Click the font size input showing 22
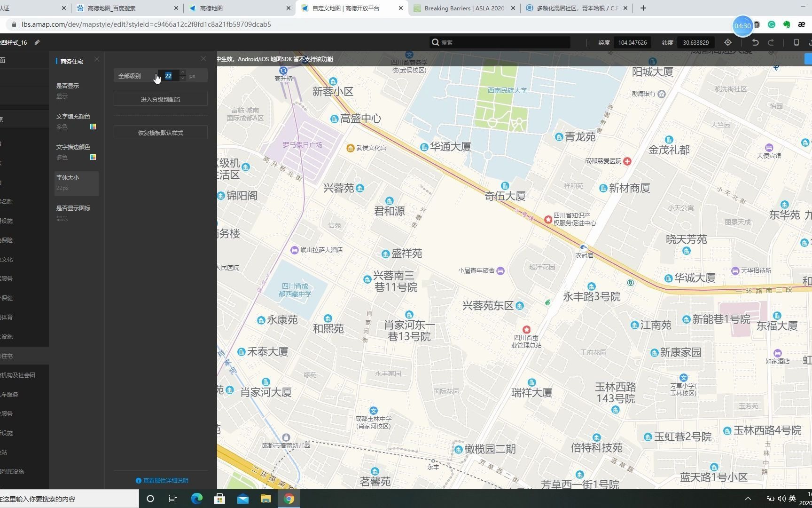The height and width of the screenshot is (508, 812). coord(169,76)
